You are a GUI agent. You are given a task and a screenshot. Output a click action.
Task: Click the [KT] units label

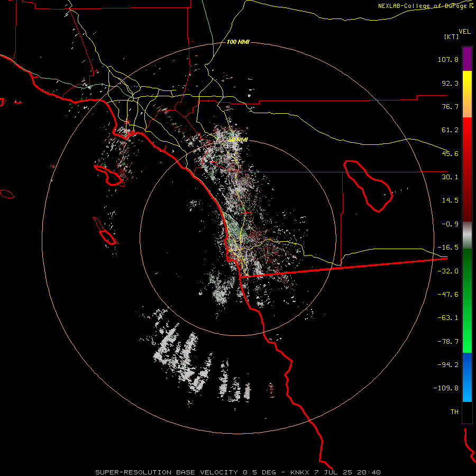point(452,36)
